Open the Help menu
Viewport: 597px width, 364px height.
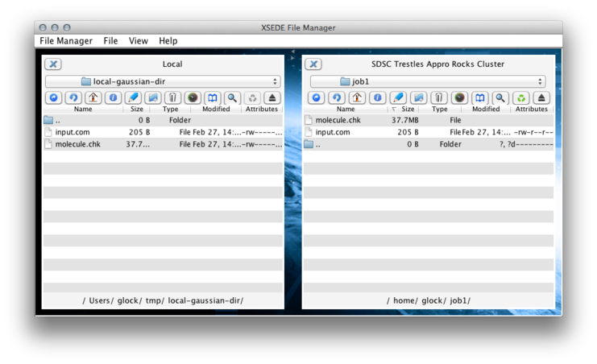point(168,41)
